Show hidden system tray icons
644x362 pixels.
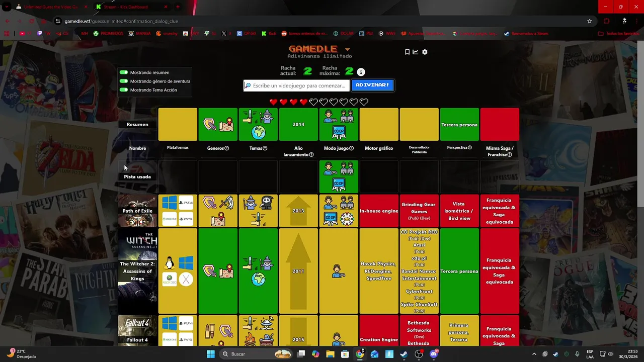(x=534, y=354)
